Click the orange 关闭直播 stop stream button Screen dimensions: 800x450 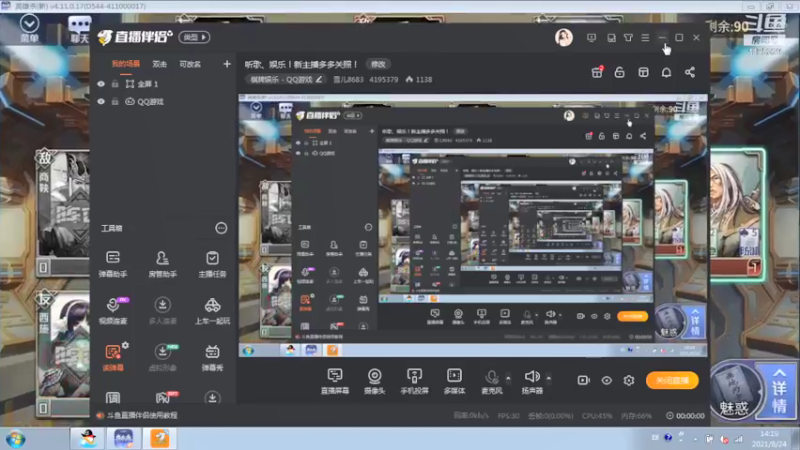[x=672, y=380]
